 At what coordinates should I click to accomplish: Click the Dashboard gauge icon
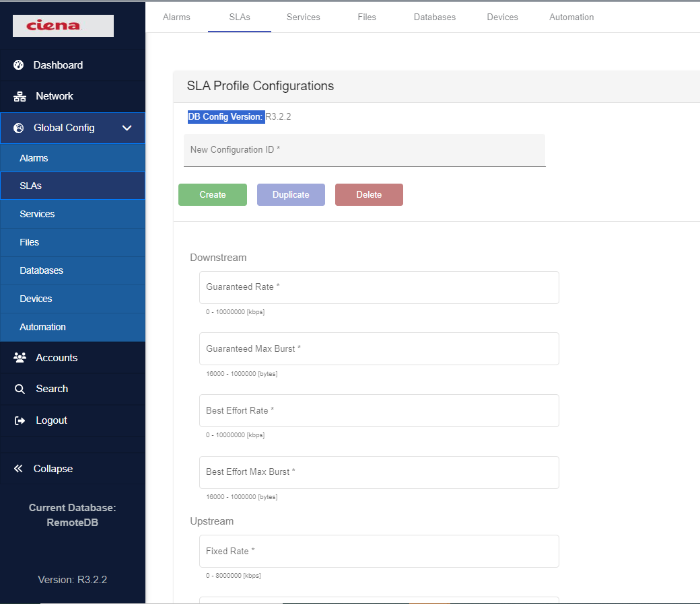pos(19,65)
